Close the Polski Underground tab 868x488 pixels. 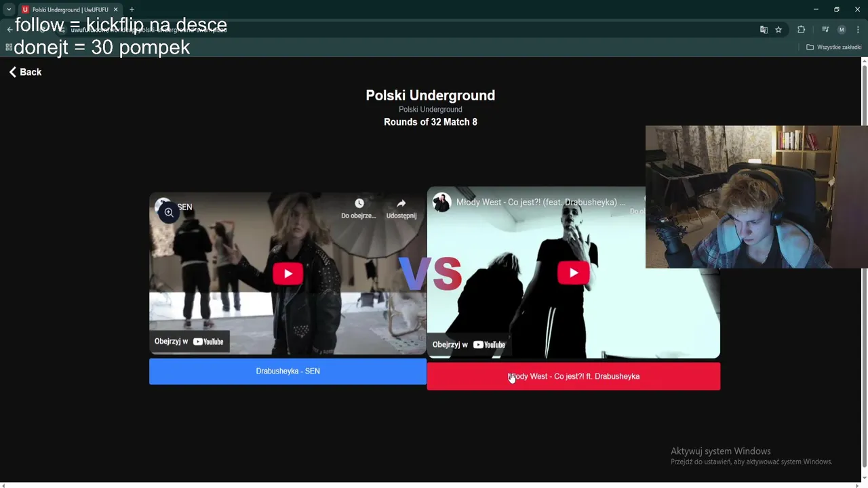coord(116,9)
